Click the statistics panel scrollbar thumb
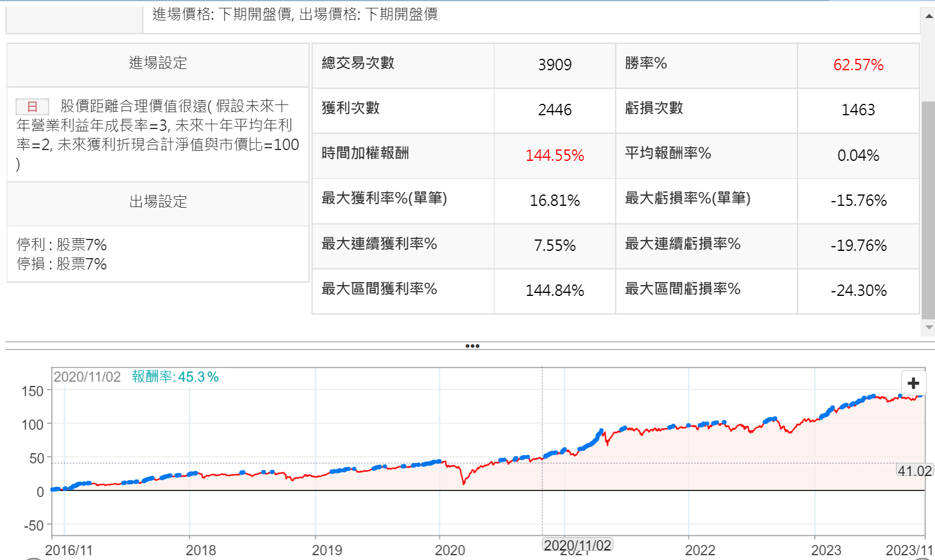The image size is (935, 560). coord(928,210)
